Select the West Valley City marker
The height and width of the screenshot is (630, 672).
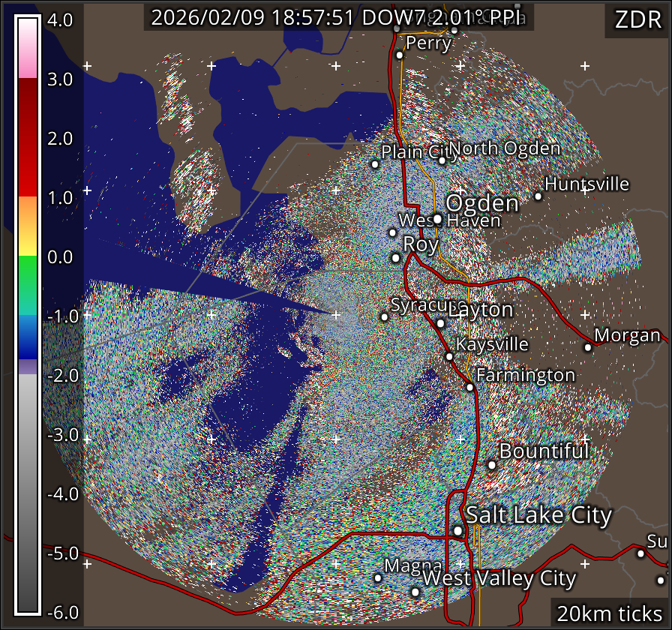(x=415, y=592)
